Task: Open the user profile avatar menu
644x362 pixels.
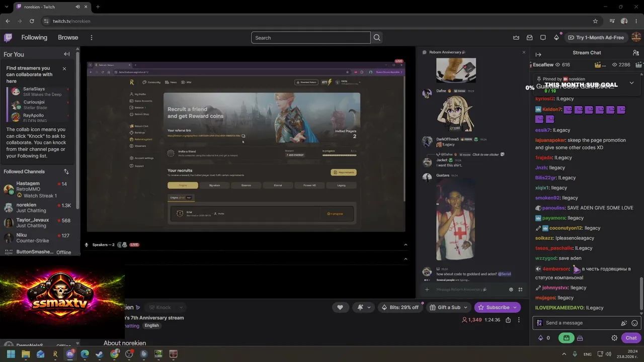Action: point(636,37)
